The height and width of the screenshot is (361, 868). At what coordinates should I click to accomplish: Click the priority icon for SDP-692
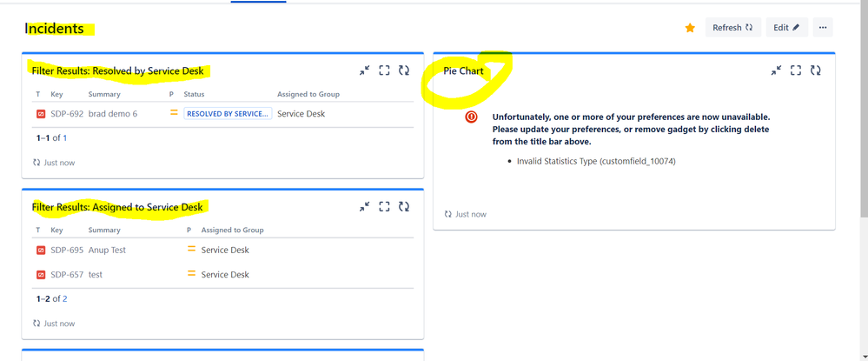174,112
